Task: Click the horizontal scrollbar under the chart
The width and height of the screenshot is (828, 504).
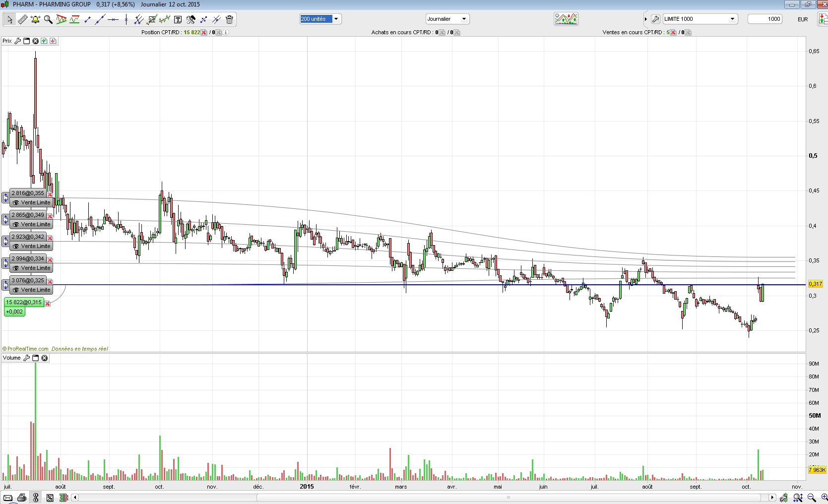Action: (422, 497)
